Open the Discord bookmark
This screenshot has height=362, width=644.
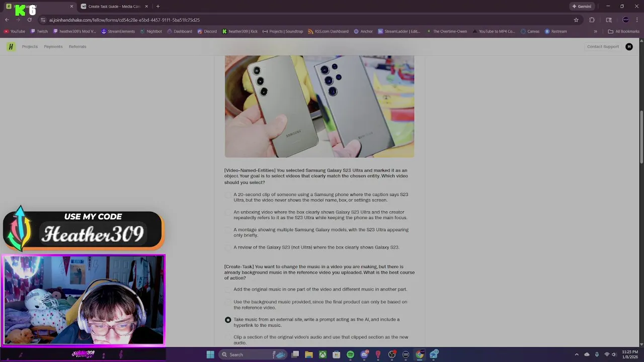[x=207, y=31]
